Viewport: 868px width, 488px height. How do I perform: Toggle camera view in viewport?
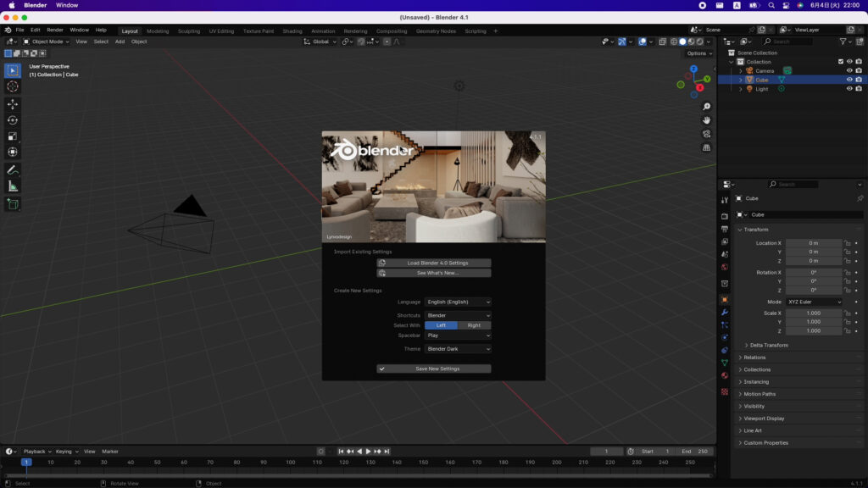[707, 134]
